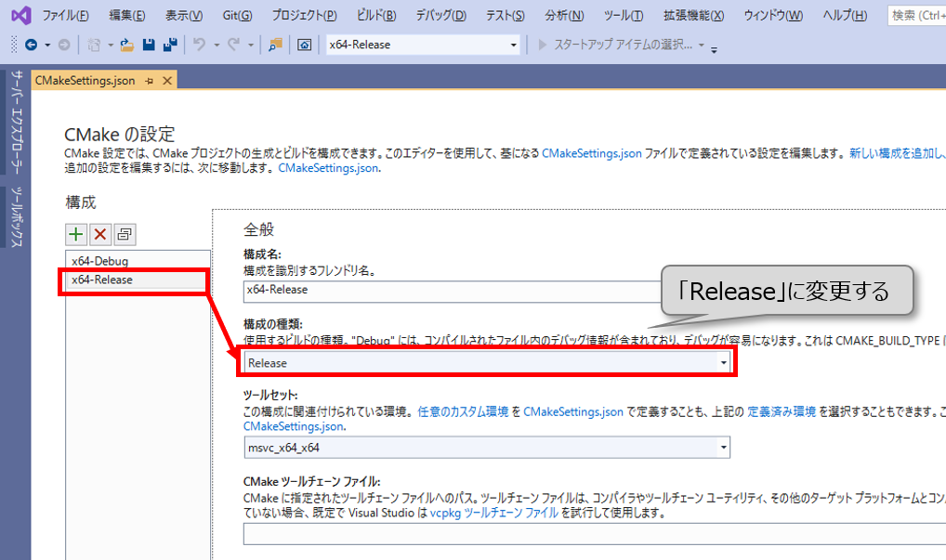Open the 編集(E) menu
This screenshot has height=560, width=946.
pos(126,15)
